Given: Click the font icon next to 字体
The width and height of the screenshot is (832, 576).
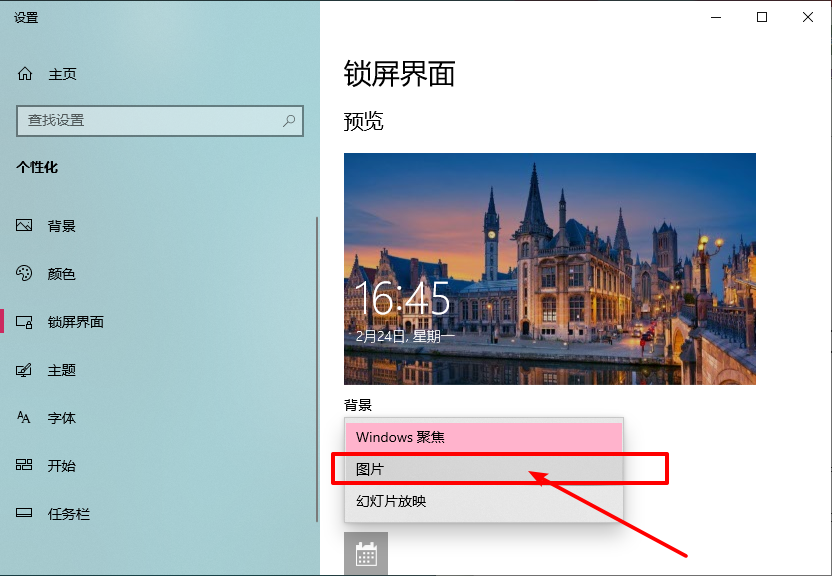Looking at the screenshot, I should click(x=25, y=418).
